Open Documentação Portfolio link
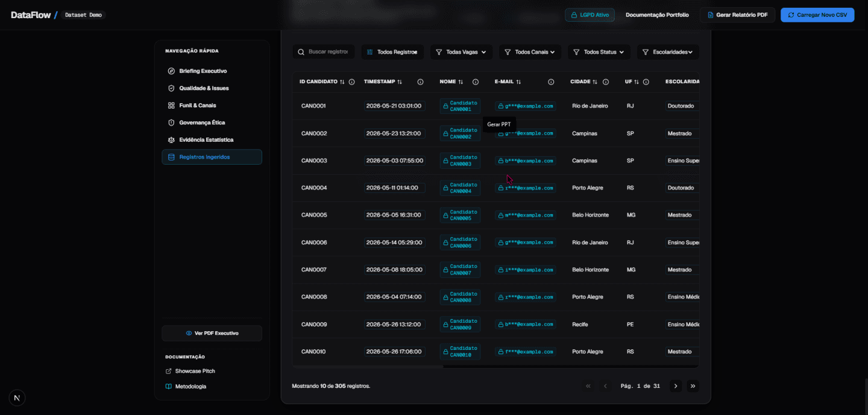This screenshot has height=415, width=868. 657,15
